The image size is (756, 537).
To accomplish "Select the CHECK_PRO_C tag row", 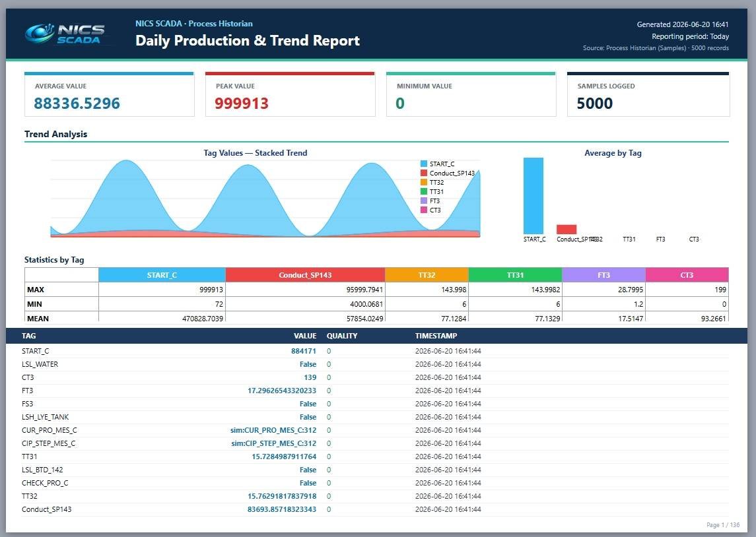I will [375, 483].
